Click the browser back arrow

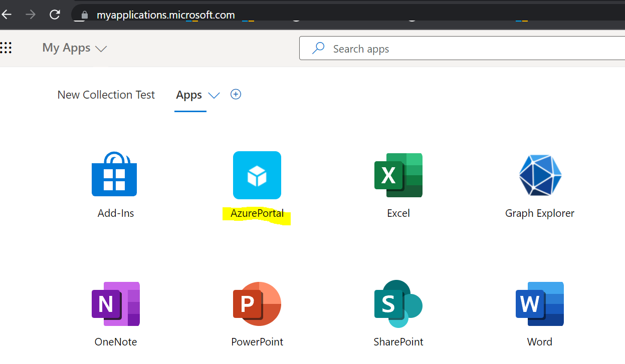click(7, 15)
